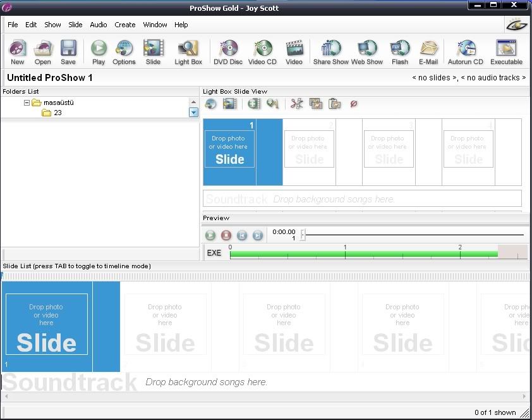
Task: Click the Autorun CD icon
Action: coord(465,51)
